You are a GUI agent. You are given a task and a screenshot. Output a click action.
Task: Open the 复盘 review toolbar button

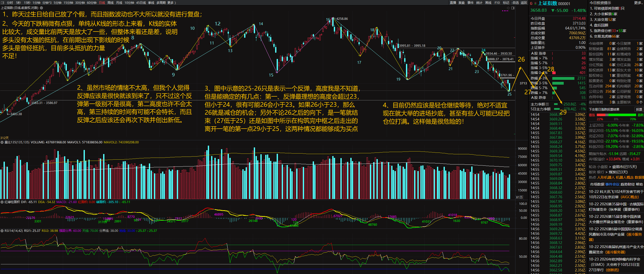tap(462, 3)
